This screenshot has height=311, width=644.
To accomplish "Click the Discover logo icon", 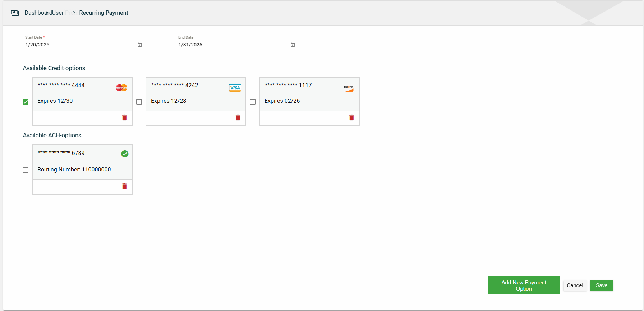I will [x=349, y=88].
